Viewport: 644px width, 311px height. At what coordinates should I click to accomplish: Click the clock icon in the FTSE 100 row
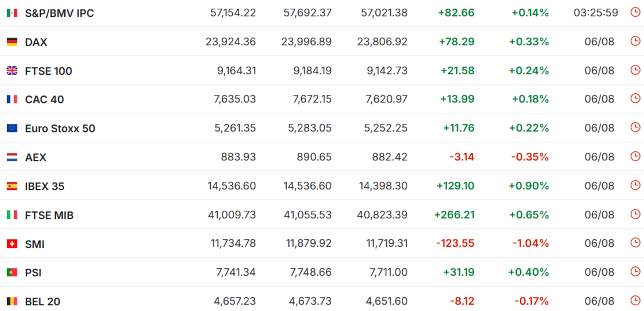click(x=635, y=69)
